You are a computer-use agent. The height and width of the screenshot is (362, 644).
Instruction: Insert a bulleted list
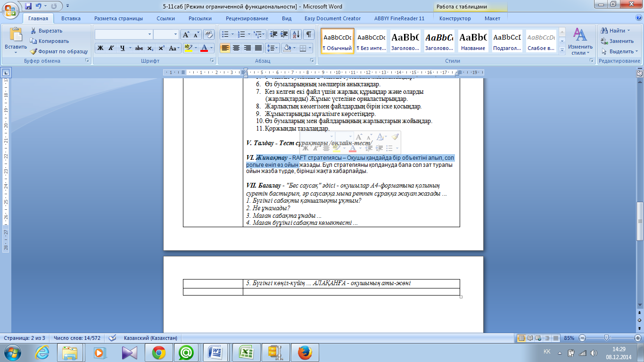click(x=225, y=34)
